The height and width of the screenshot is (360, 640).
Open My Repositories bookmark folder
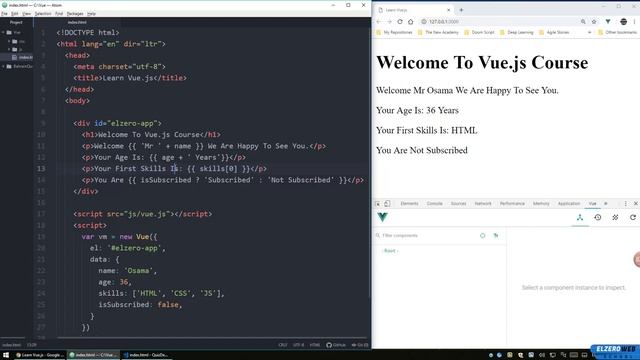(394, 32)
